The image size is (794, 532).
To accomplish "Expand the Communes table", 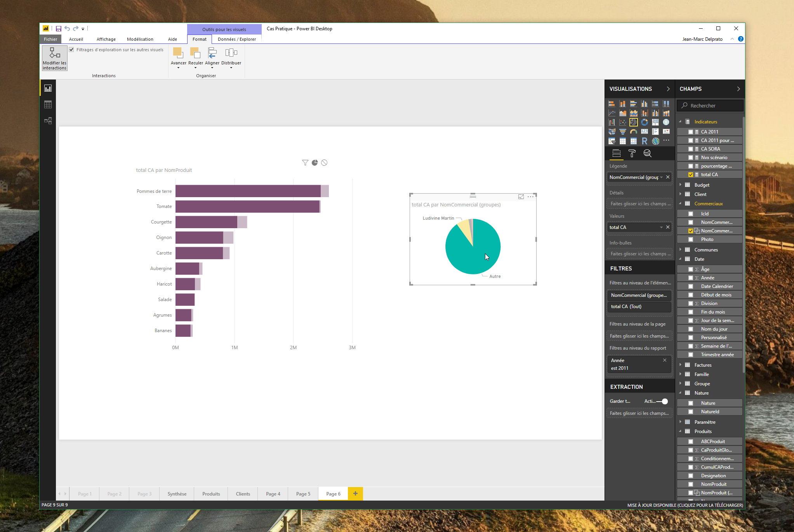I will pos(680,250).
